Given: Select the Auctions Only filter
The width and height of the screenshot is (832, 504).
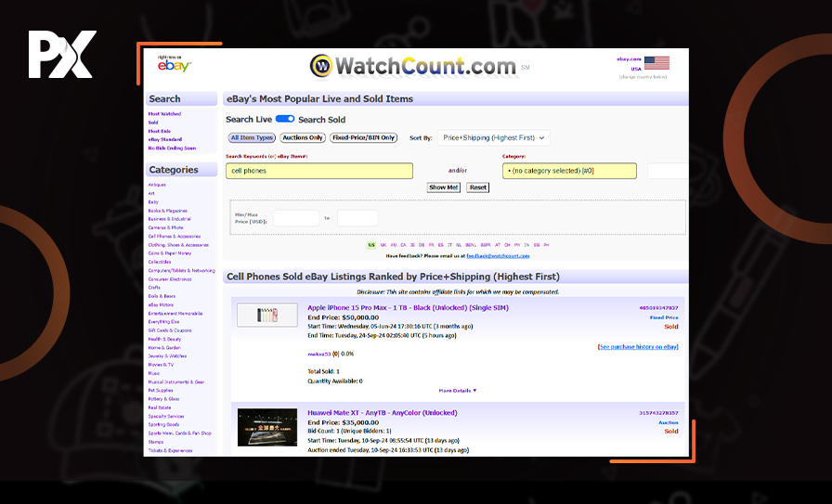Looking at the screenshot, I should click(303, 138).
